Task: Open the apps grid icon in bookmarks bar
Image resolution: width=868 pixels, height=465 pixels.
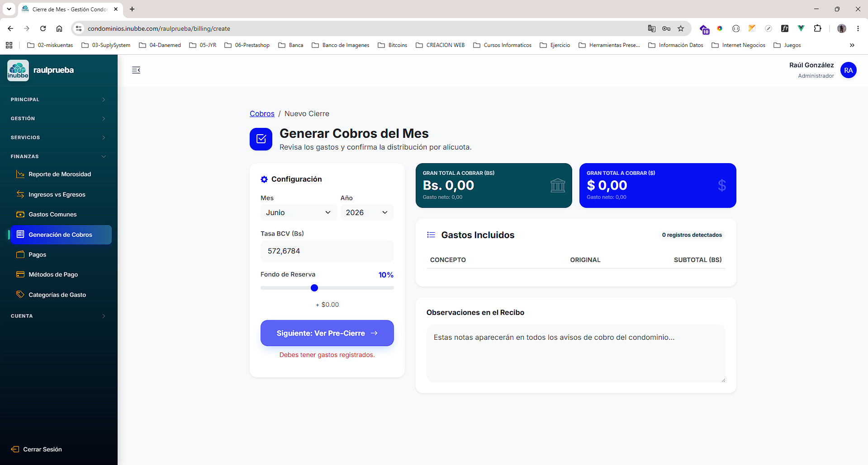Action: (x=9, y=45)
